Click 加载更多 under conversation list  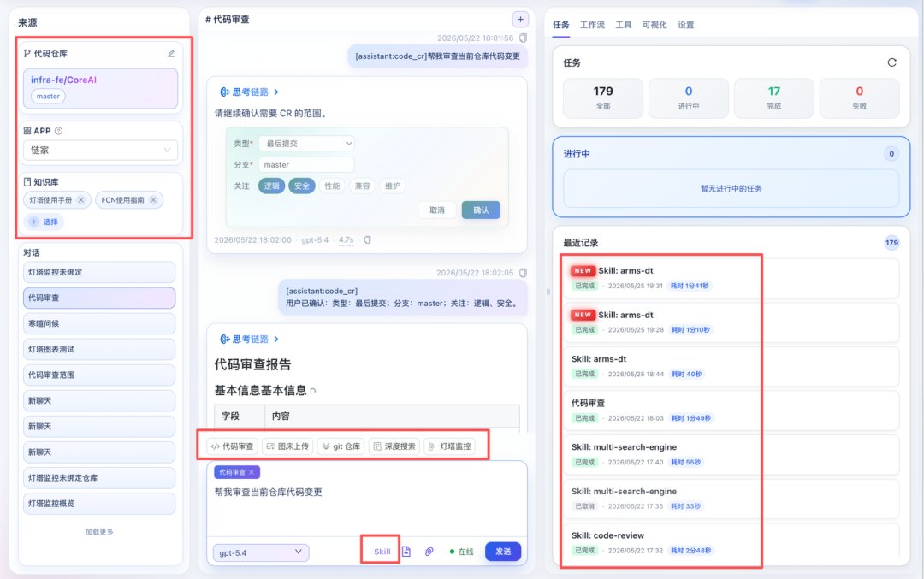point(99,532)
